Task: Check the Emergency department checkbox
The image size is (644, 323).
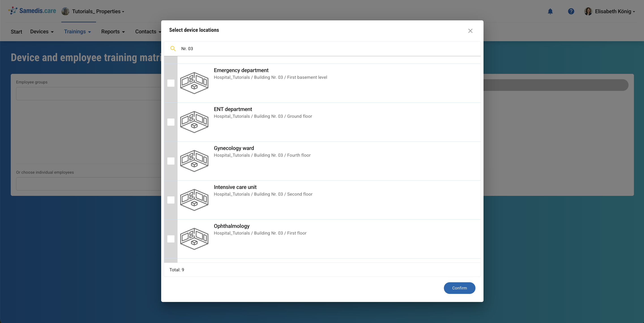Action: 171,83
